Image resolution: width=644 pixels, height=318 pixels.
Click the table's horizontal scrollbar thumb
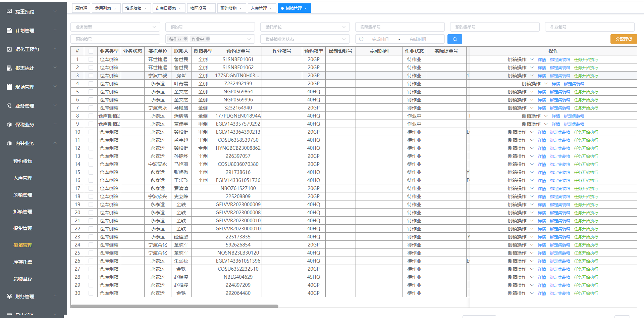tap(174, 306)
